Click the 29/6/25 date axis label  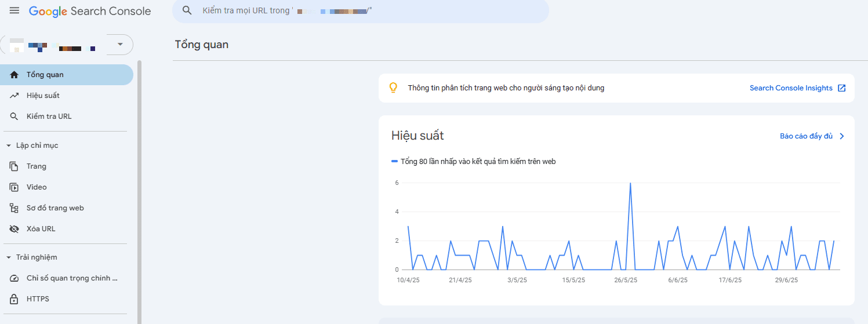coord(786,280)
